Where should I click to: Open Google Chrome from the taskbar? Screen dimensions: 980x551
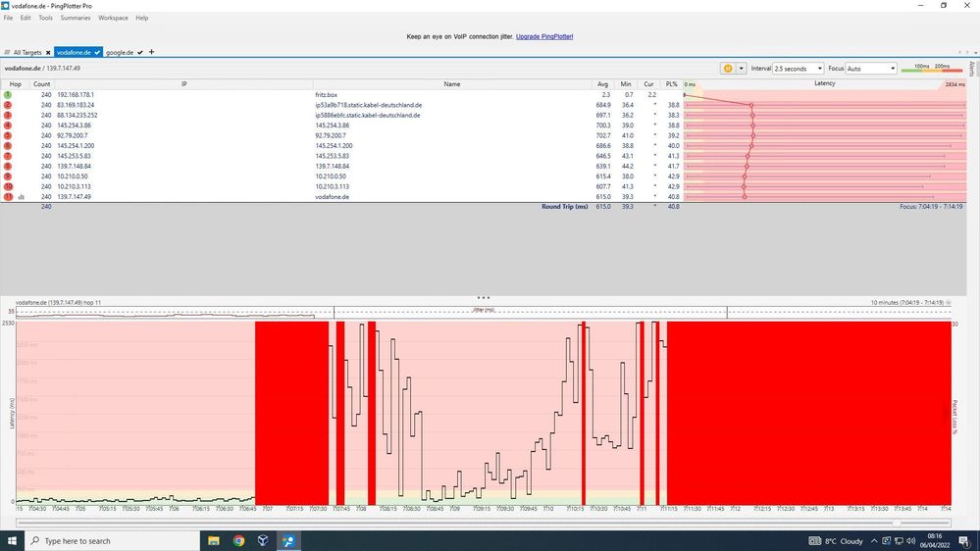238,540
